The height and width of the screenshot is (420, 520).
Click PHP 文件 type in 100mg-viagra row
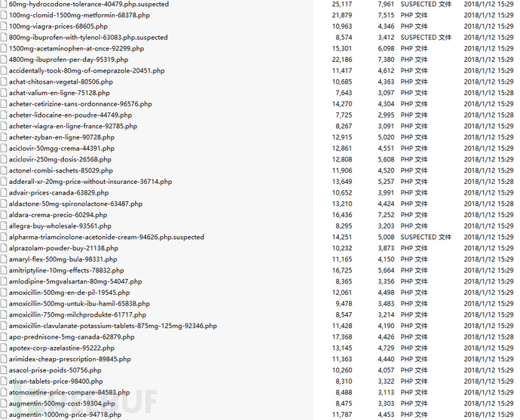point(414,26)
